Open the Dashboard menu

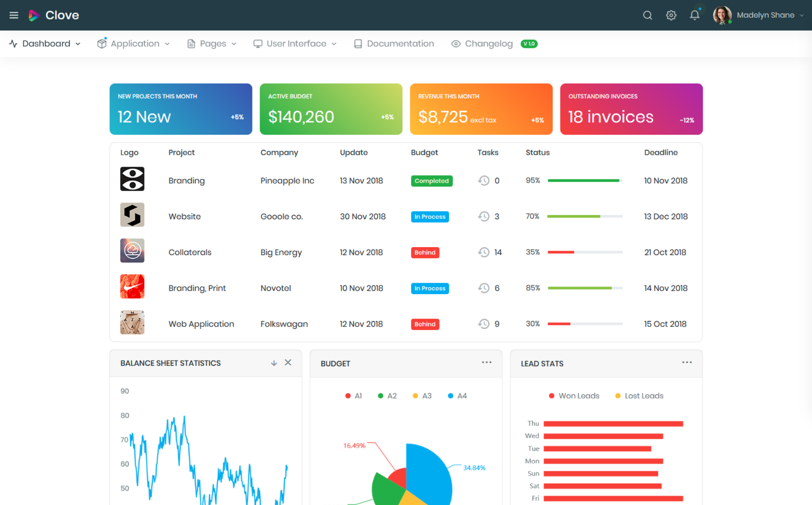coord(45,44)
